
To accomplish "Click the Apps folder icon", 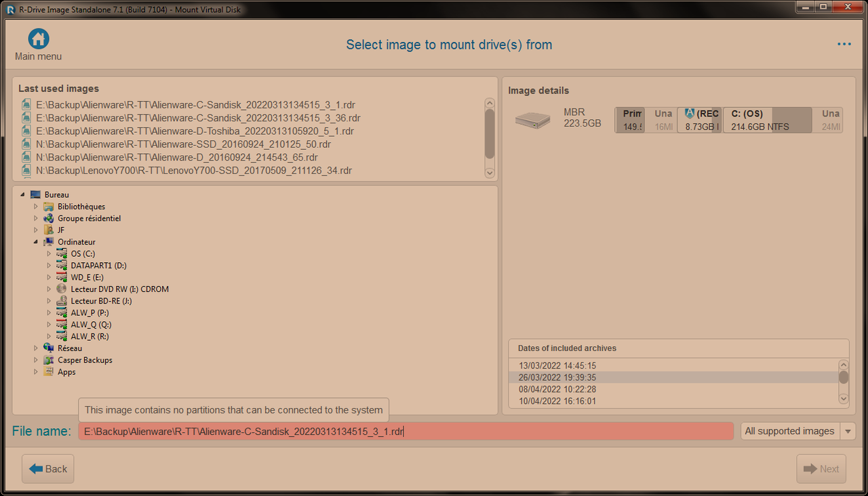I will (x=49, y=372).
